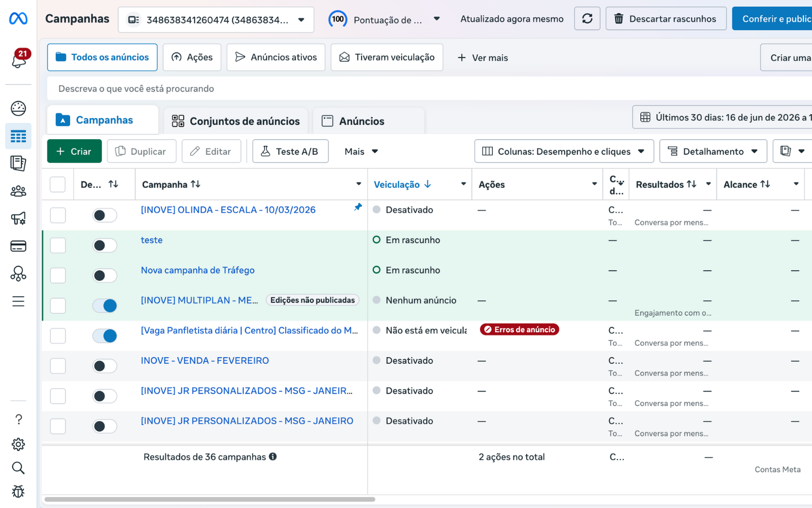Open settings gear icon in sidebar
812x508 pixels.
coord(18,444)
